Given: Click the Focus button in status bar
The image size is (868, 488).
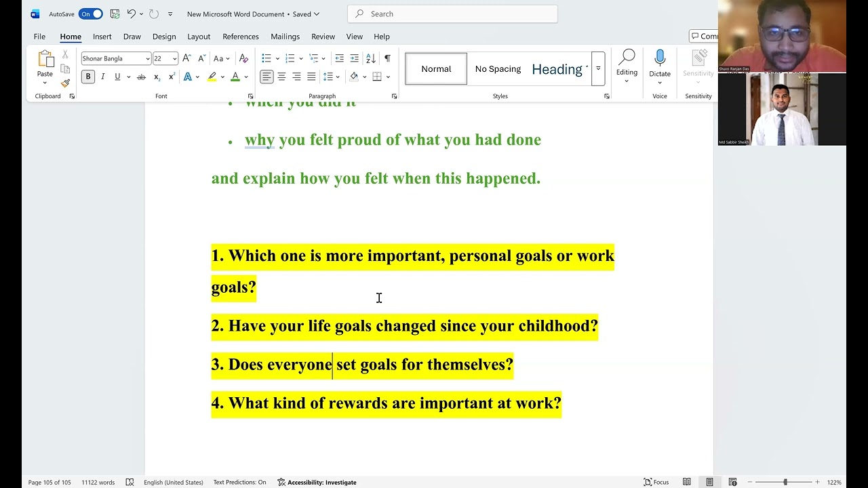Looking at the screenshot, I should (656, 482).
